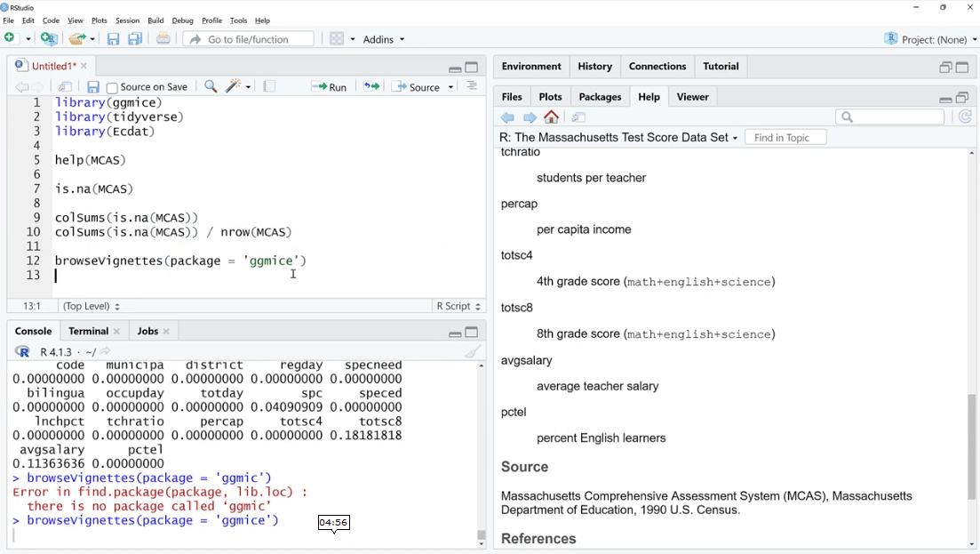This screenshot has height=554, width=980.
Task: Refresh the help topic
Action: pos(965,116)
